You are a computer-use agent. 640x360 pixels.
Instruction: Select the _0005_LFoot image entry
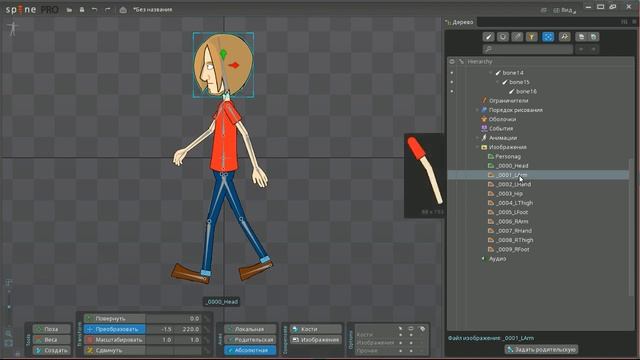[512, 212]
